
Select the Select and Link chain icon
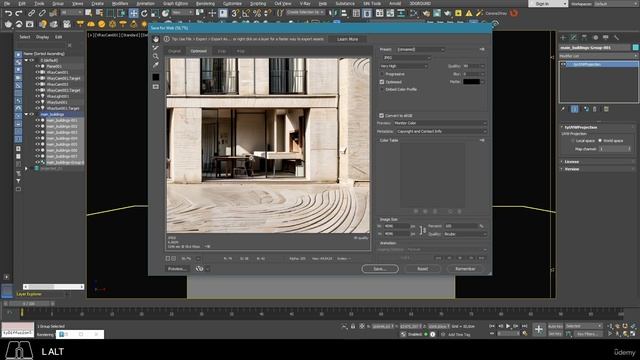click(31, 13)
